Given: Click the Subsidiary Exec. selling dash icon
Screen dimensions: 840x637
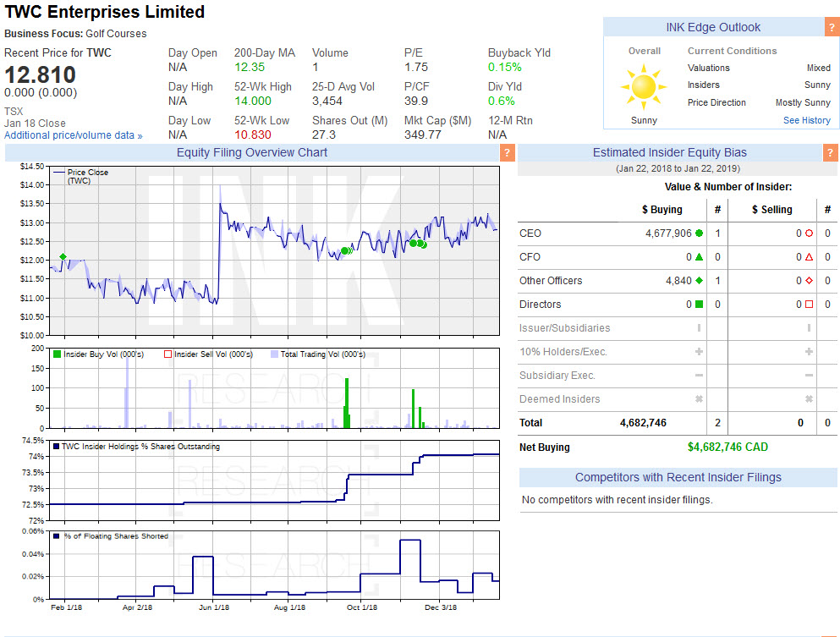Looking at the screenshot, I should [809, 376].
